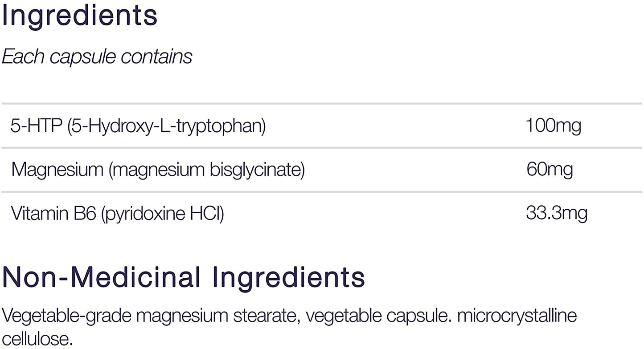Screen dimensions: 644x349
Task: Click the 33.3mg dosage value
Action: [x=557, y=214]
